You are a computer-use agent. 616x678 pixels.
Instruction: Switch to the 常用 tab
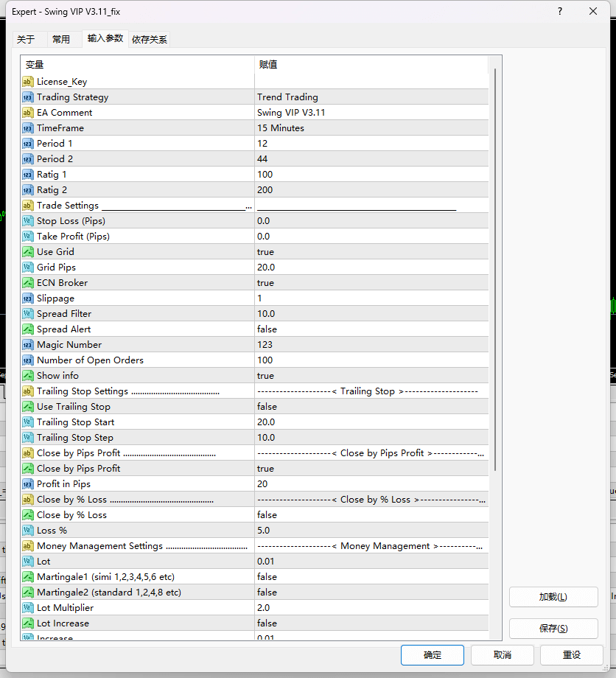point(63,40)
